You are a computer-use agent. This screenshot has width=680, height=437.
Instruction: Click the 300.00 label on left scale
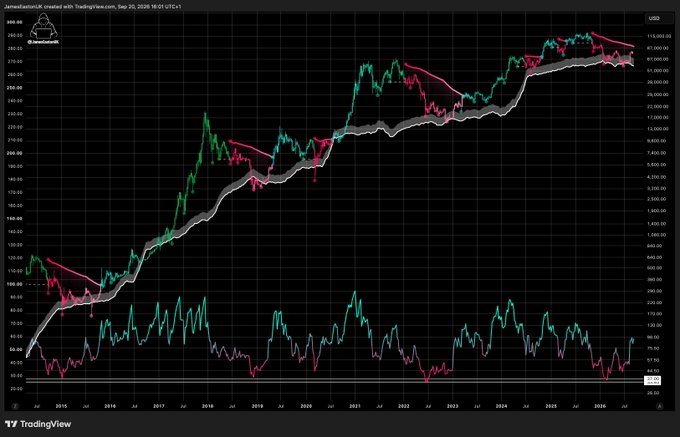[x=15, y=22]
